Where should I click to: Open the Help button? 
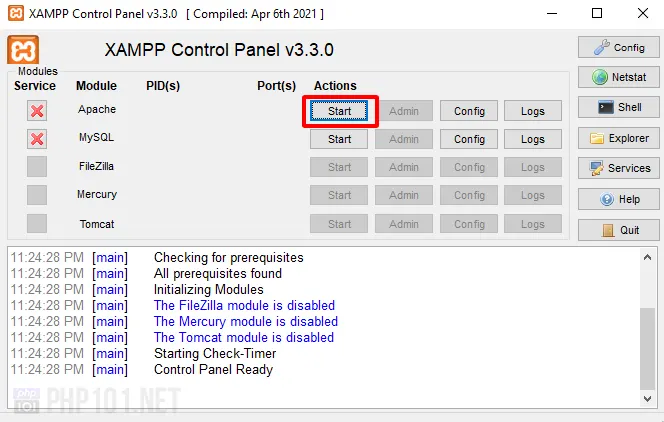619,199
